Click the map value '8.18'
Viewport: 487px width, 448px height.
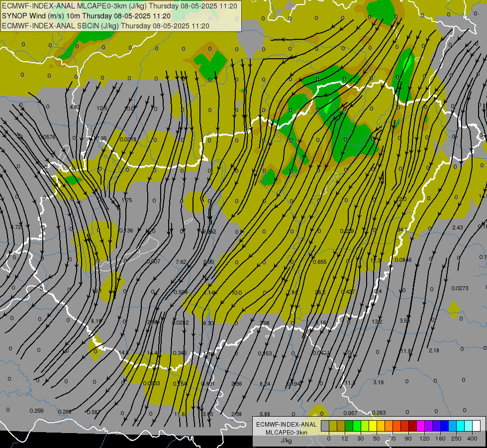[x=97, y=321]
